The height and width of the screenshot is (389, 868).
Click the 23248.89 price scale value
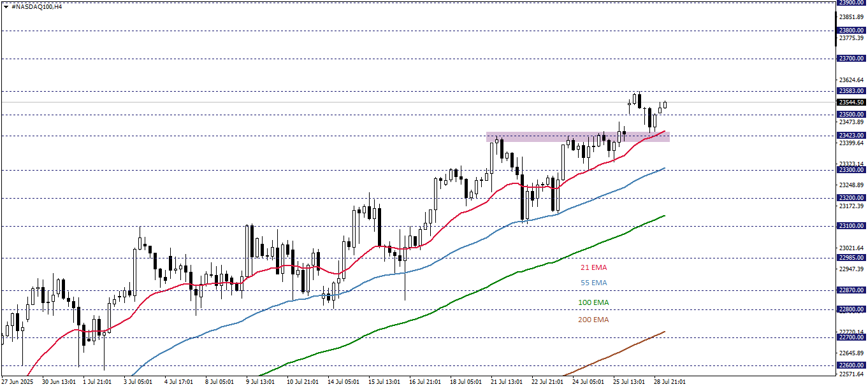[x=852, y=185]
